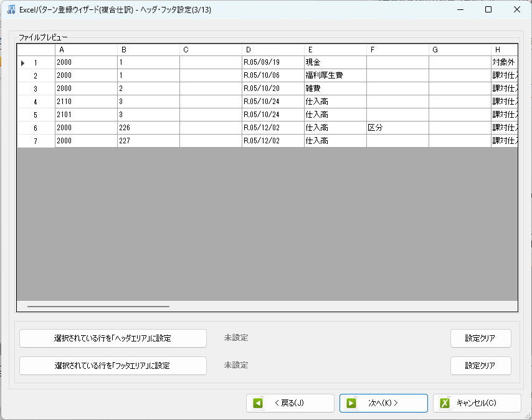Set selected rows as footer area
This screenshot has height=420, width=532.
point(113,366)
